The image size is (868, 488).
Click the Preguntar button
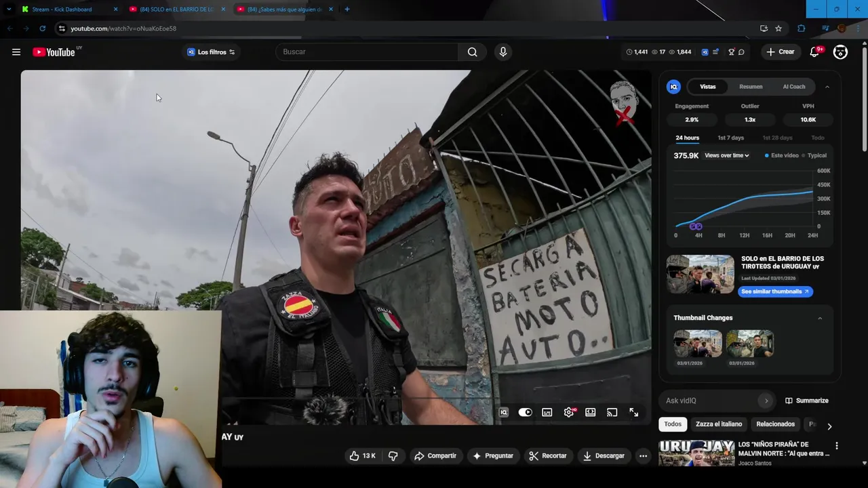(493, 456)
